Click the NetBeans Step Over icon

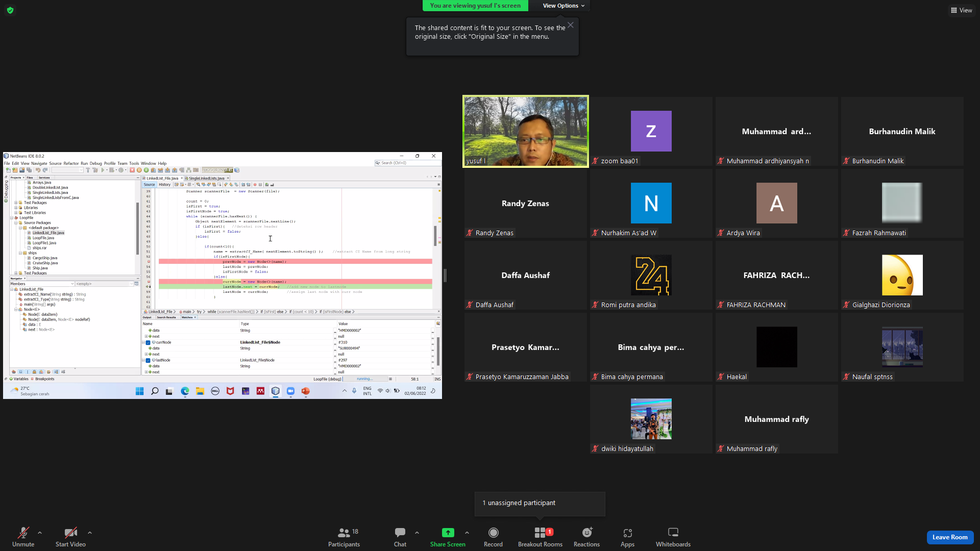point(153,170)
